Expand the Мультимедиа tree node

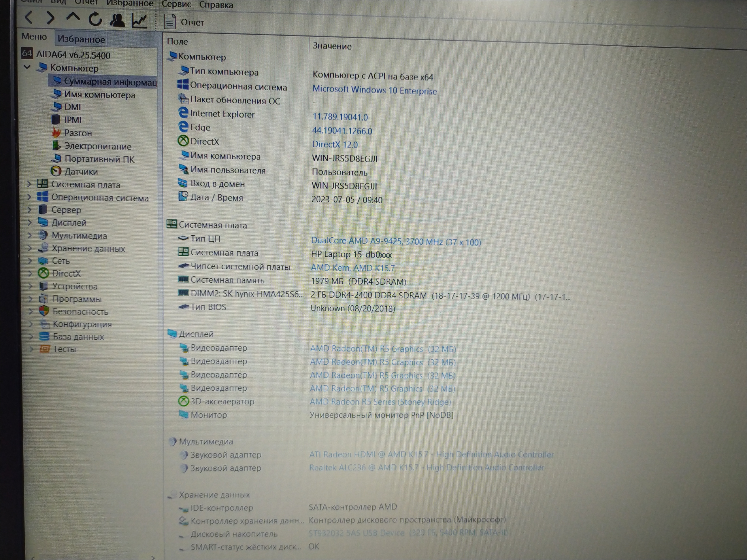30,235
